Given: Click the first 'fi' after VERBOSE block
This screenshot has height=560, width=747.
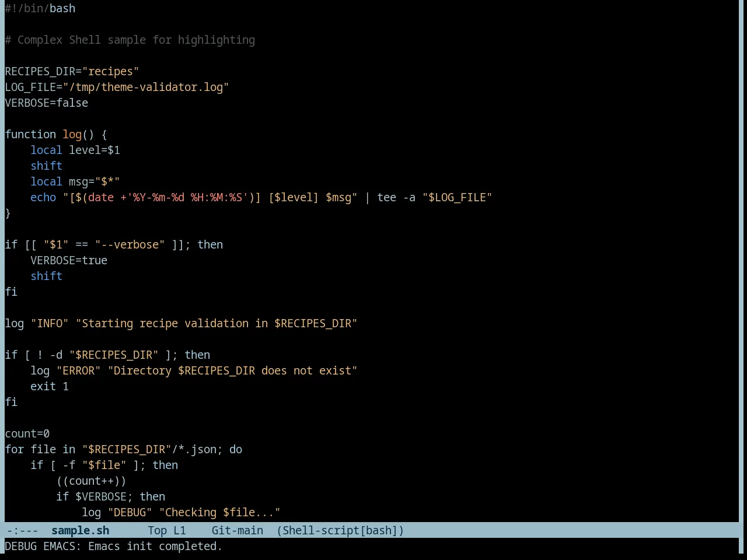Looking at the screenshot, I should point(11,292).
